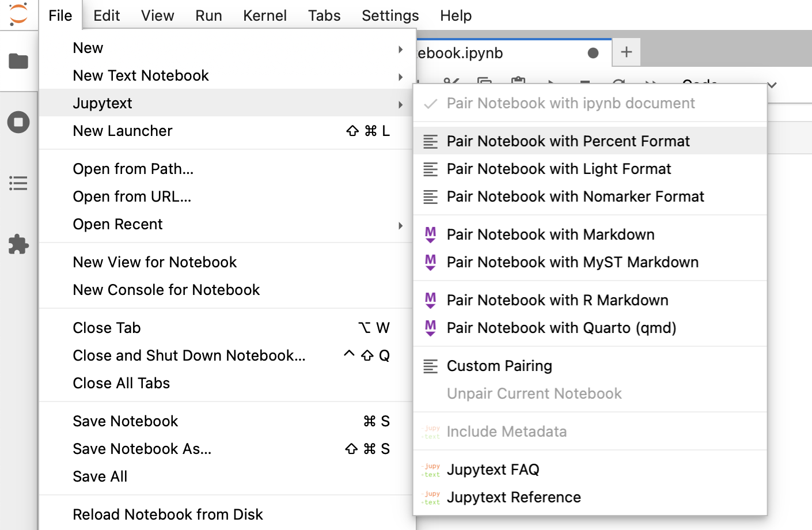Image resolution: width=812 pixels, height=530 pixels.
Task: Choose Custom Pairing option
Action: pos(499,366)
